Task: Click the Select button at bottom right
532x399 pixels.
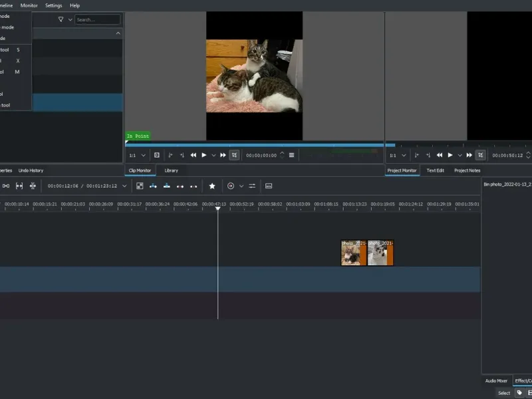Action: (504, 393)
